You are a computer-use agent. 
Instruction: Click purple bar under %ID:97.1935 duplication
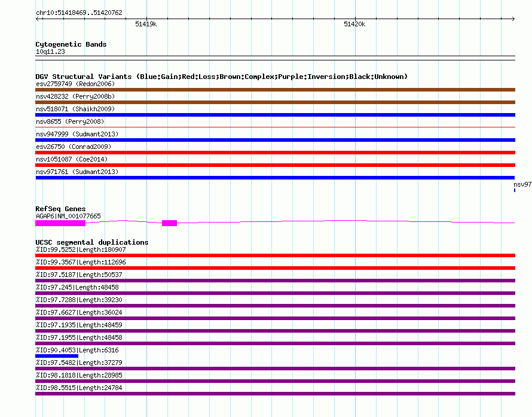pyautogui.click(x=275, y=331)
